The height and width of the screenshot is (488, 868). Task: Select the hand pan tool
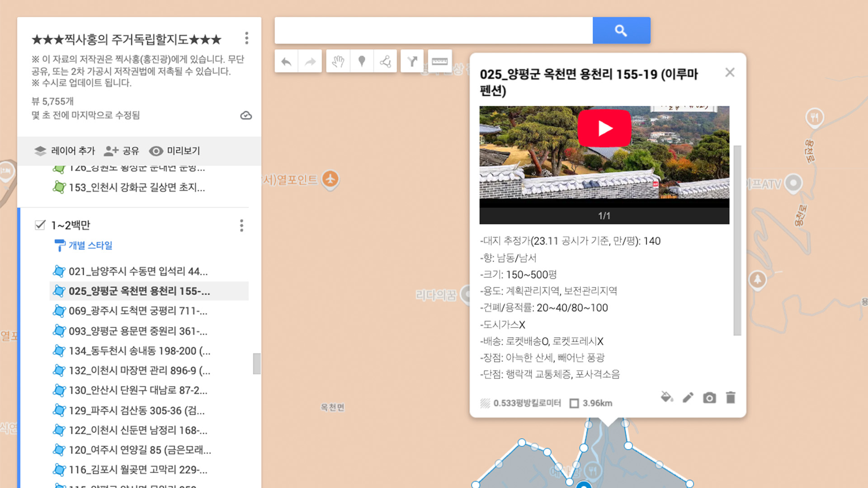338,61
